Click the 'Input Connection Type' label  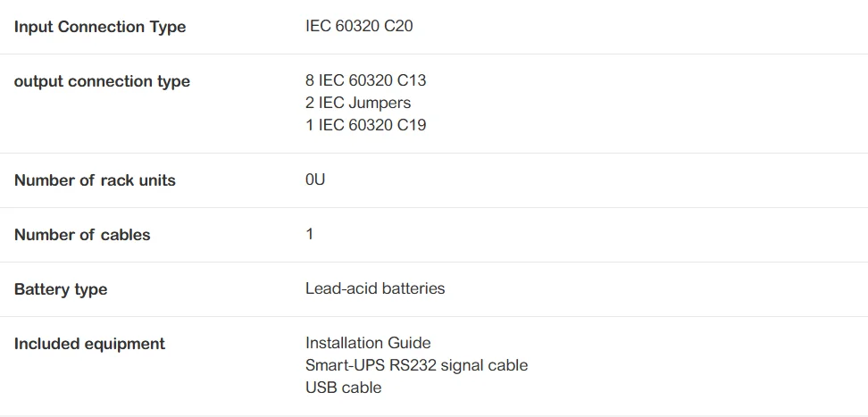[x=100, y=27]
